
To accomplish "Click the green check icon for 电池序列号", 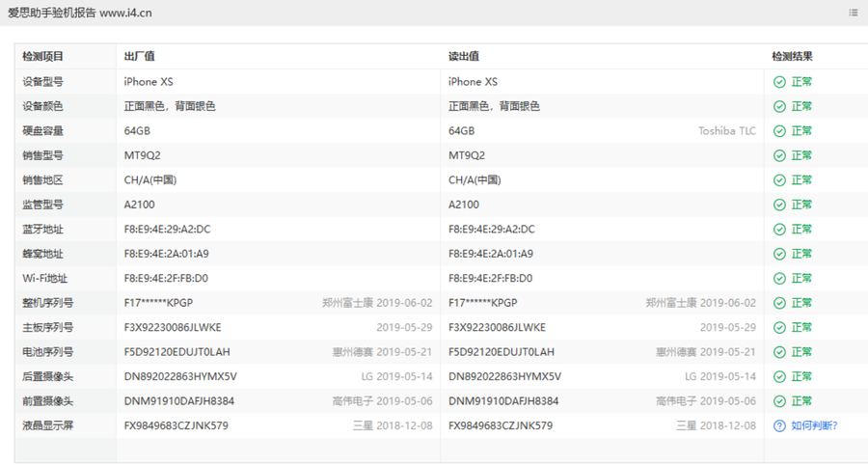I will point(779,352).
